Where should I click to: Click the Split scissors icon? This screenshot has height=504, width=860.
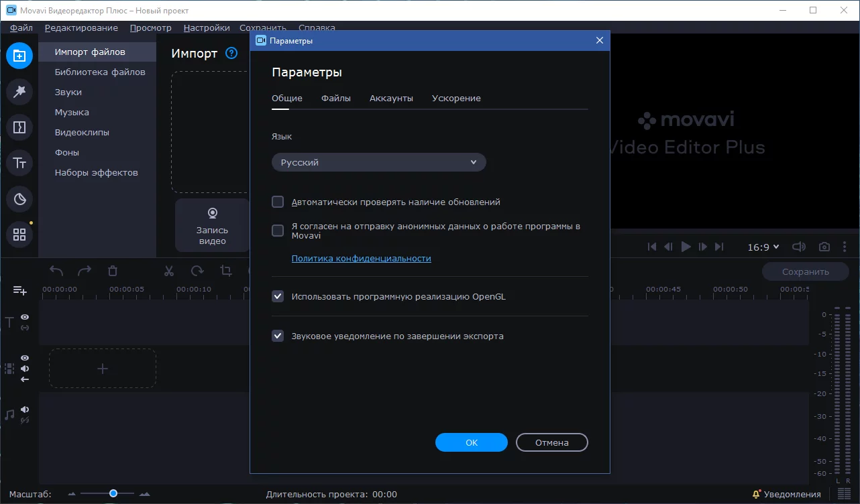click(x=169, y=271)
